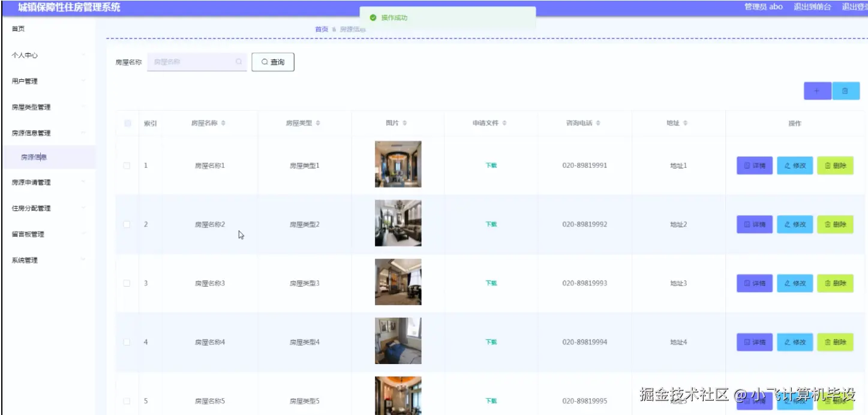Click 修改 for row 房屋名称3
This screenshot has height=415, width=868.
tap(795, 283)
